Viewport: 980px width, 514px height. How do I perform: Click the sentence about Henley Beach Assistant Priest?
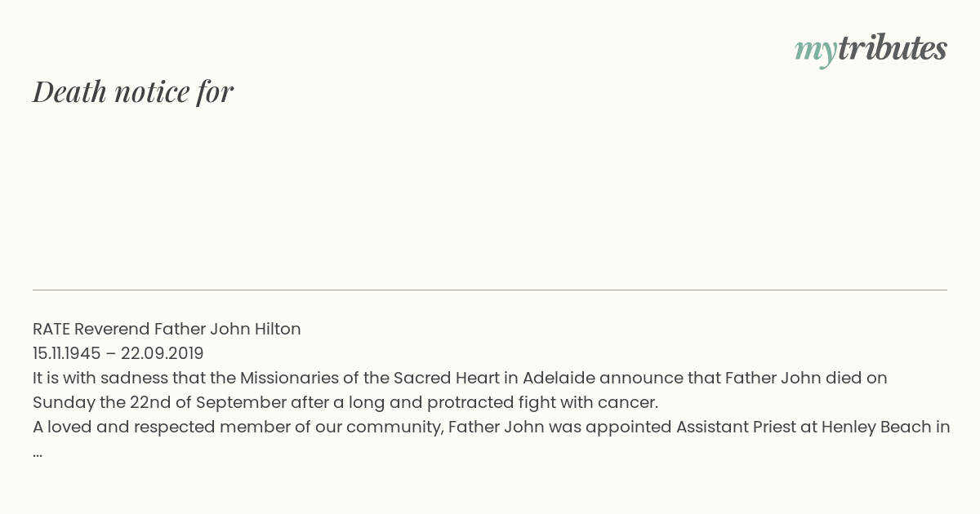[492, 427]
